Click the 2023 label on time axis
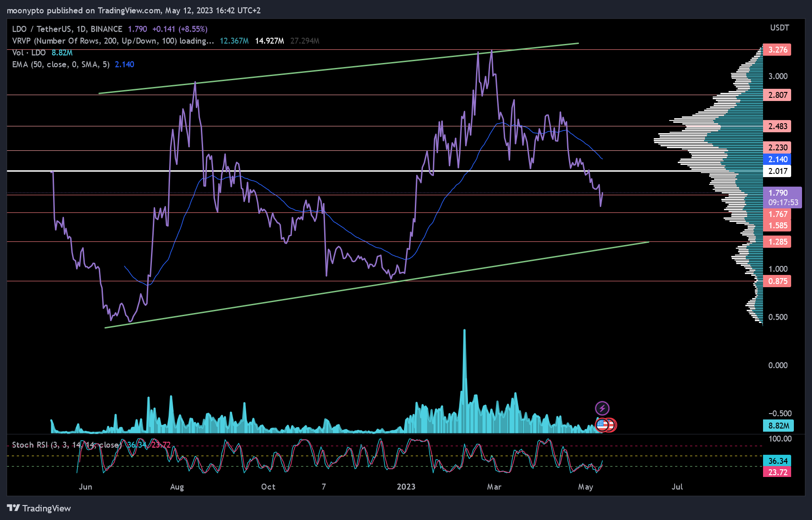This screenshot has width=812, height=520. 406,487
